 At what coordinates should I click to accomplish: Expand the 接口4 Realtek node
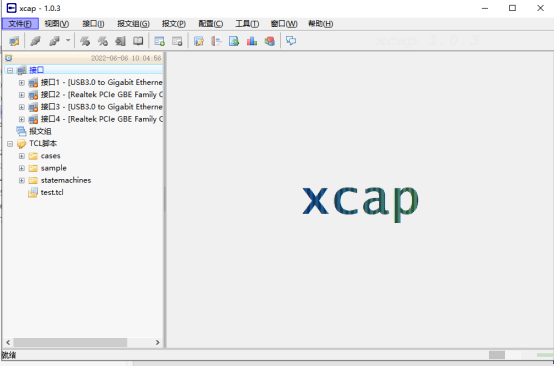[22, 119]
